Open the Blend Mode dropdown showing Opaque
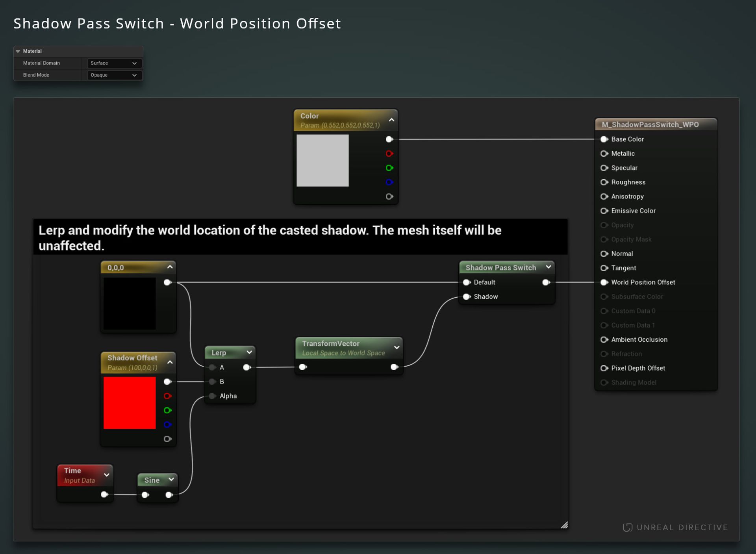The width and height of the screenshot is (756, 554). [114, 75]
